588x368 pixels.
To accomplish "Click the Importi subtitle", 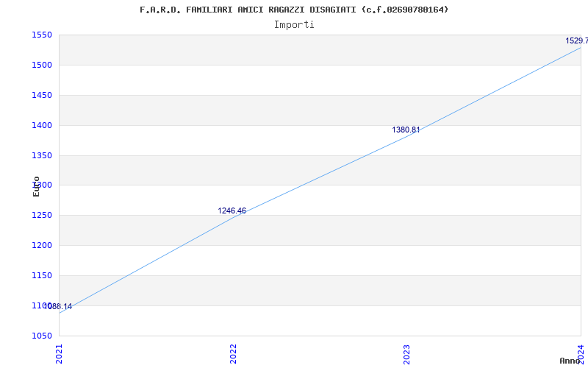I will pyautogui.click(x=294, y=25).
